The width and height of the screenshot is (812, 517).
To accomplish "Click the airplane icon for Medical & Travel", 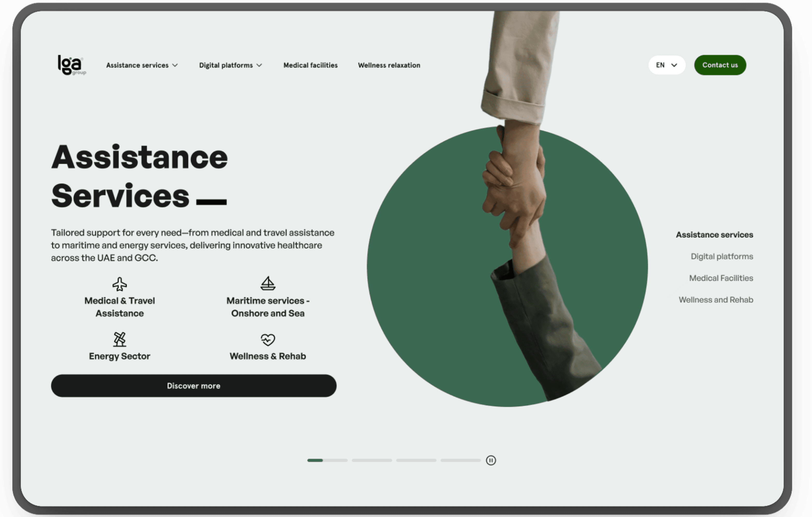I will 119,284.
